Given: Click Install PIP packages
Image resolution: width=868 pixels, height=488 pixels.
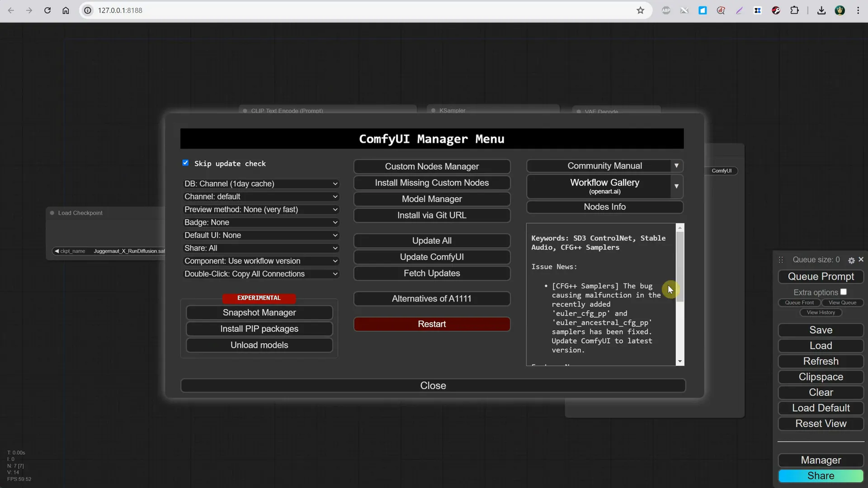Looking at the screenshot, I should tap(259, 329).
